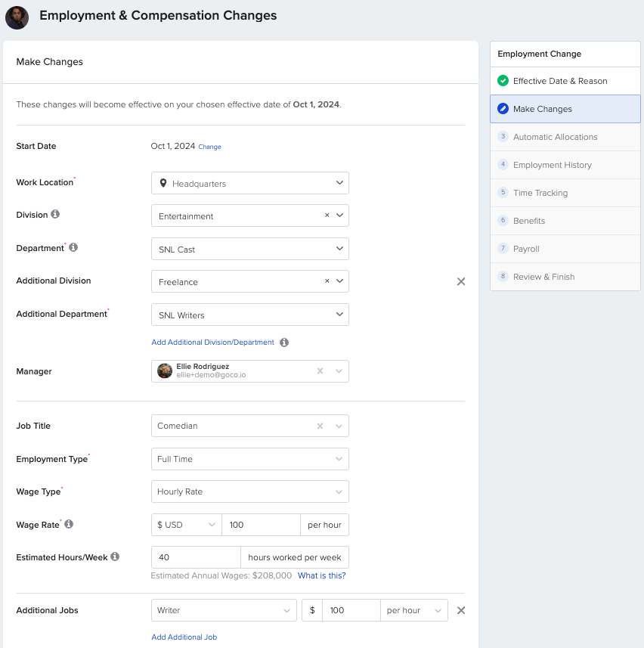Open the Writer additional job dropdown
This screenshot has height=648, width=644.
[x=224, y=610]
